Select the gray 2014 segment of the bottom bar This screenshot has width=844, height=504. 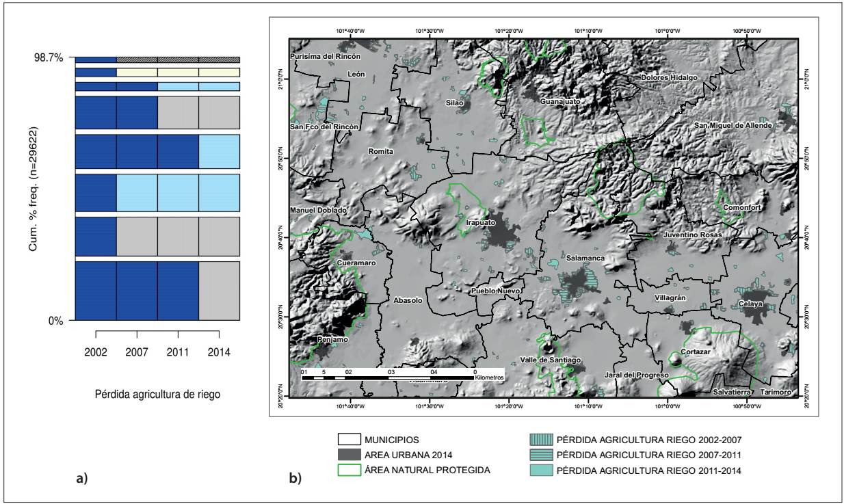(x=219, y=291)
